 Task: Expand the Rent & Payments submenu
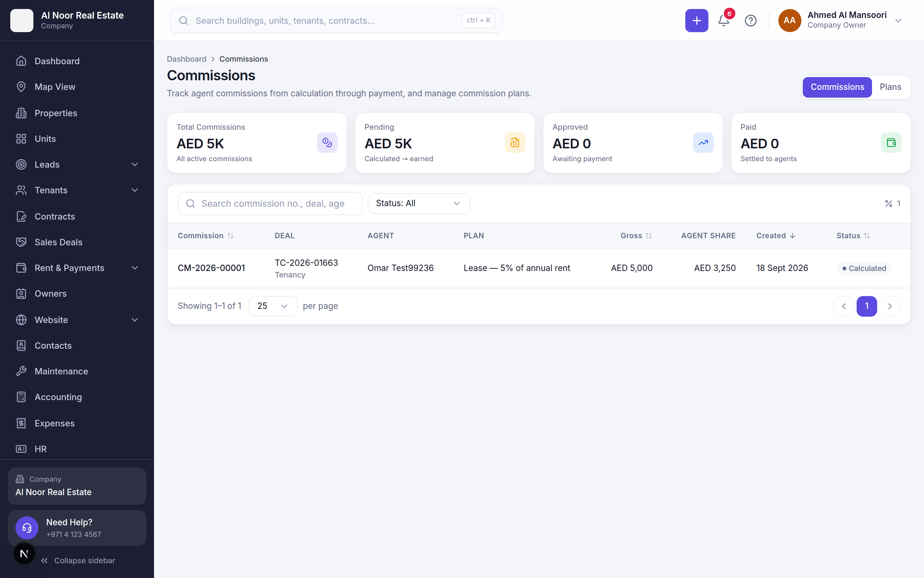(135, 268)
